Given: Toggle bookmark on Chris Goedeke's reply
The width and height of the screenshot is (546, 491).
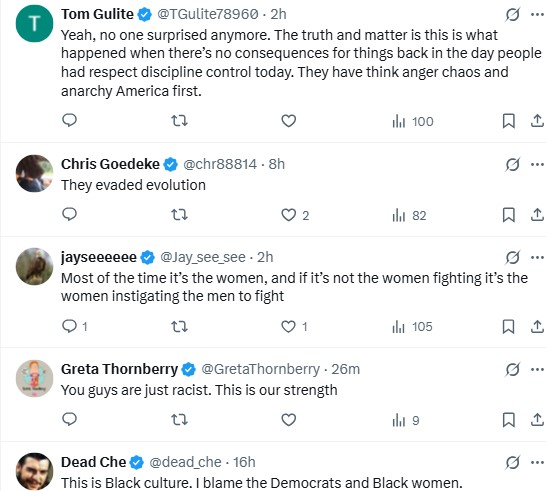Looking at the screenshot, I should pos(508,215).
